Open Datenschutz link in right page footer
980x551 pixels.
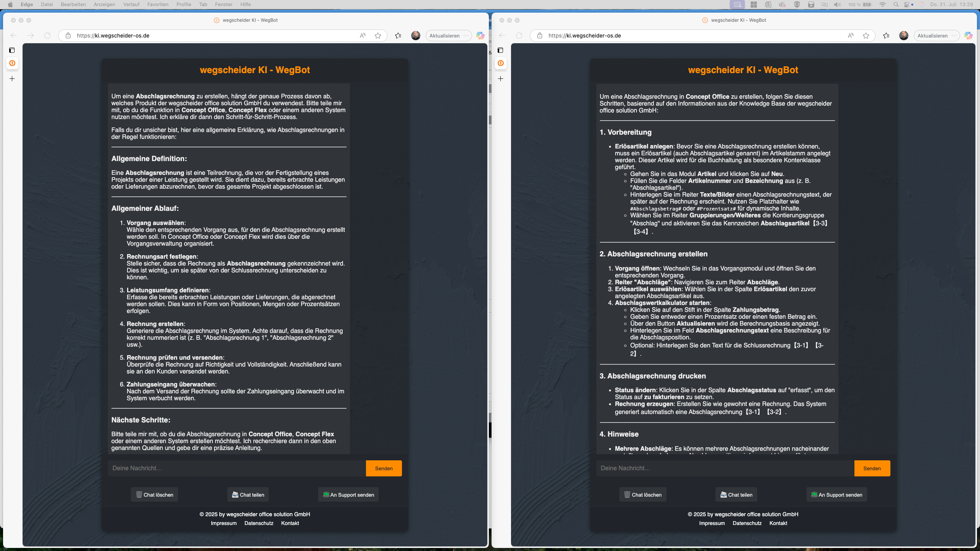[x=747, y=523]
